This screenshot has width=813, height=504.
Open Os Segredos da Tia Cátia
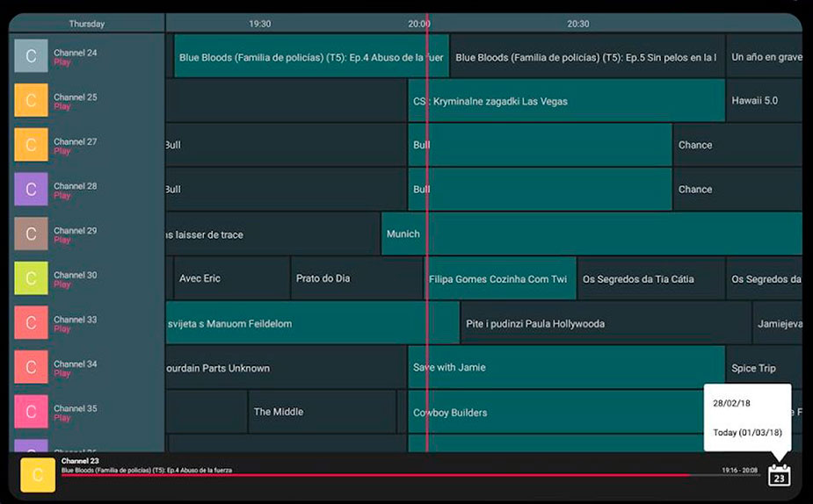(651, 278)
